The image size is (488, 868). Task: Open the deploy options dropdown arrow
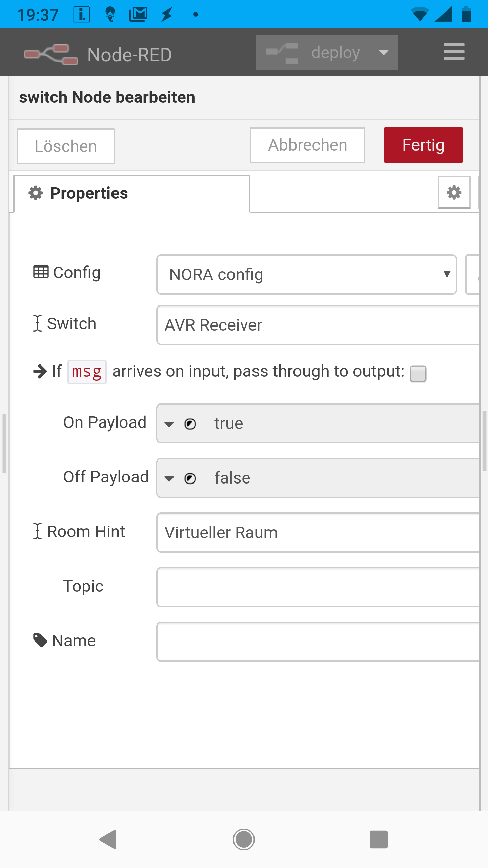coord(384,53)
